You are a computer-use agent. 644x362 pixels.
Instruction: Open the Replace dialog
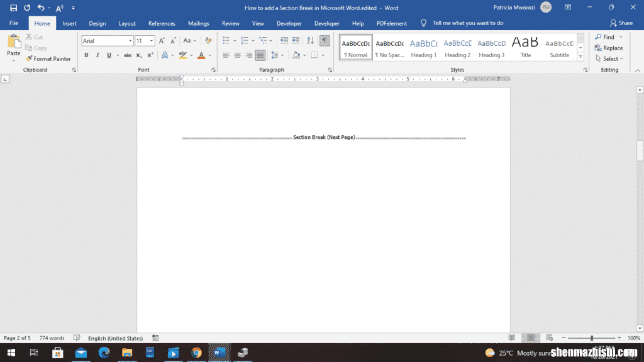coord(609,48)
